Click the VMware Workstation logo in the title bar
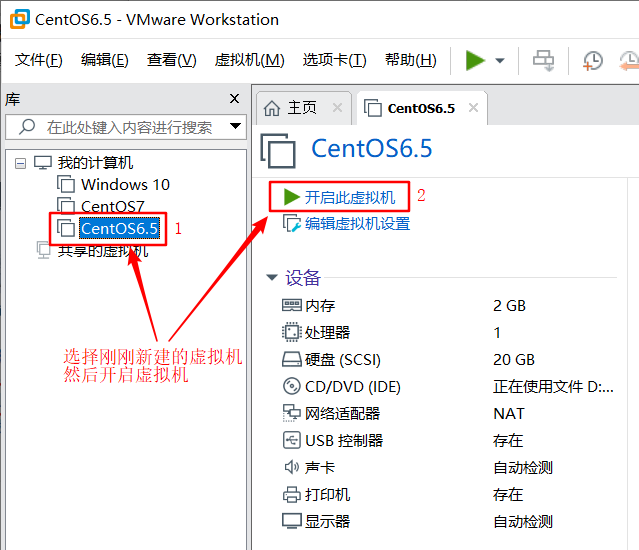 pyautogui.click(x=20, y=19)
